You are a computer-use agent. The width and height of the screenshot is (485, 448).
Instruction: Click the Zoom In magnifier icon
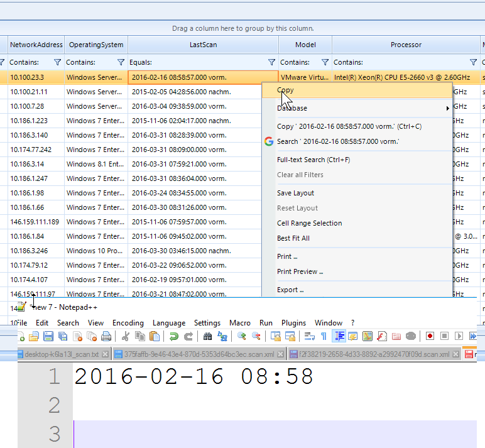(242, 336)
